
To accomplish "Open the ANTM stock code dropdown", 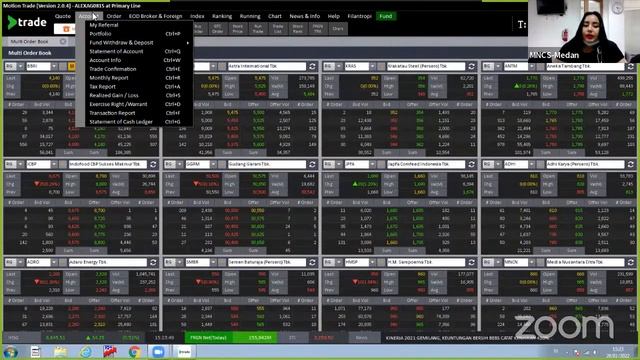I will click(x=531, y=66).
